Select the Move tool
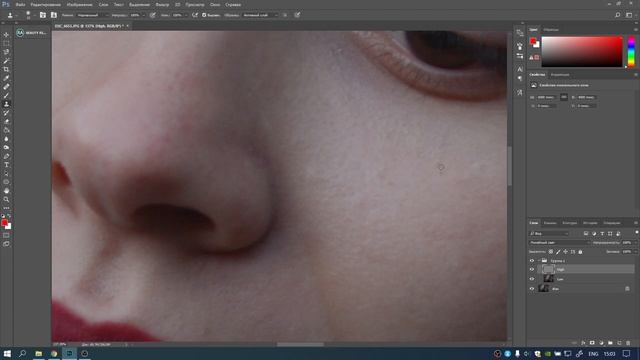640x360 pixels. pos(6,35)
